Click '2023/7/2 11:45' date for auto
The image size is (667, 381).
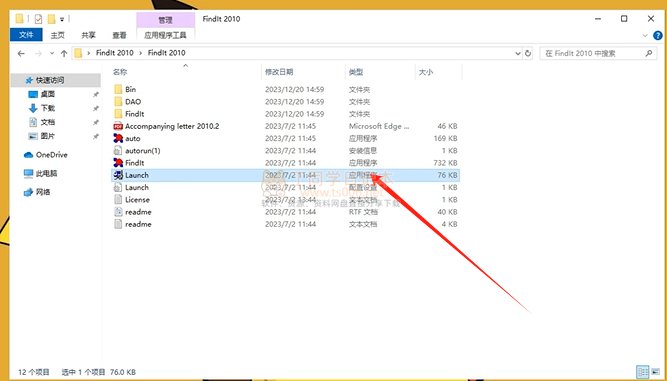pyautogui.click(x=290, y=138)
